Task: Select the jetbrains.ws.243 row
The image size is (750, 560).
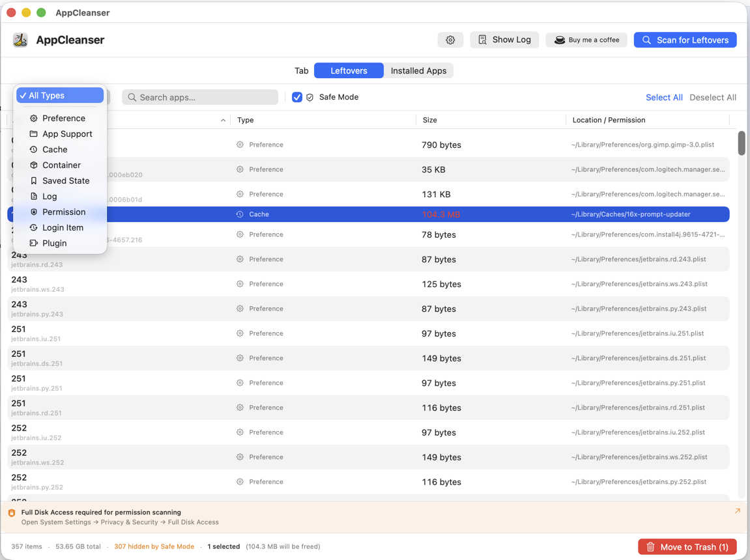Action: pyautogui.click(x=368, y=284)
